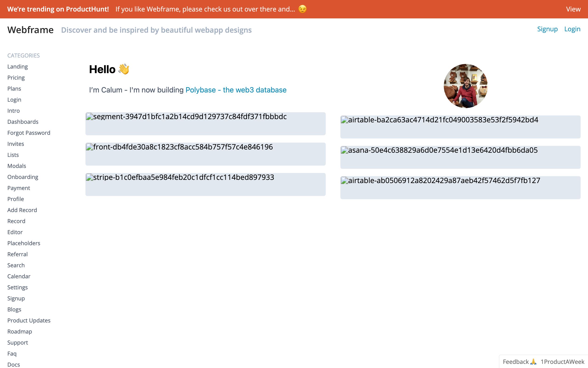Select the Modals category

17,166
